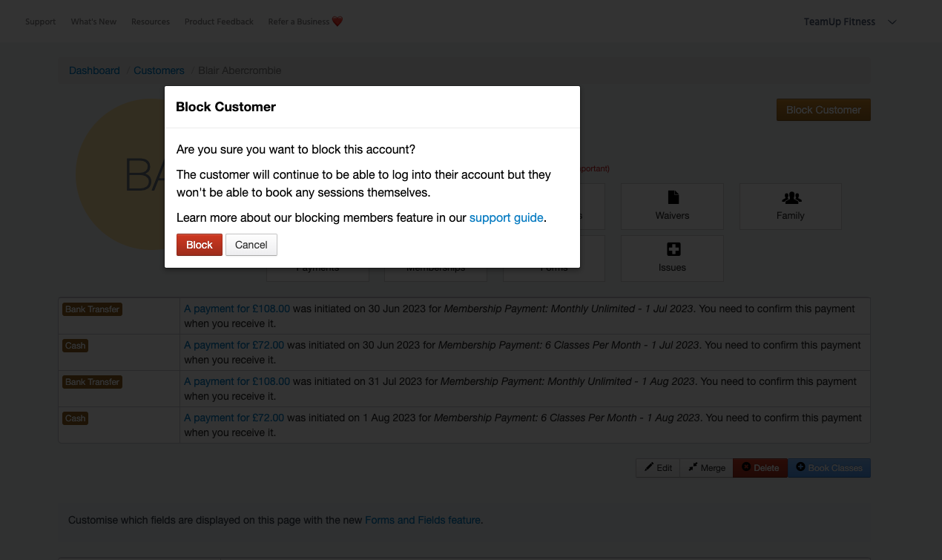Open the Resources menu item
942x560 pixels.
point(151,22)
